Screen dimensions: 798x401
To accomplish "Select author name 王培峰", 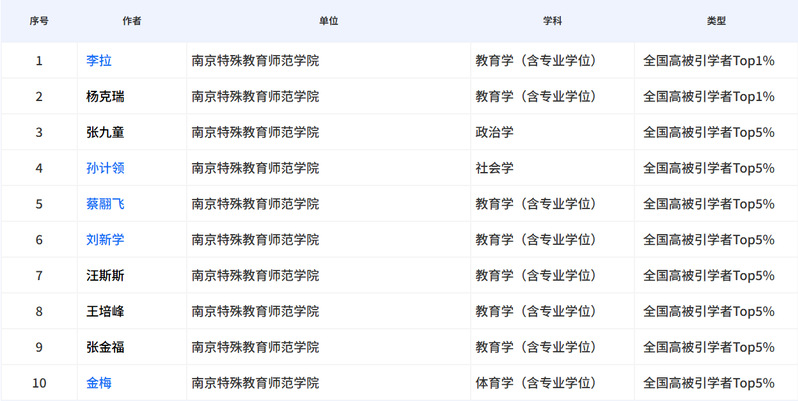I will 105,312.
